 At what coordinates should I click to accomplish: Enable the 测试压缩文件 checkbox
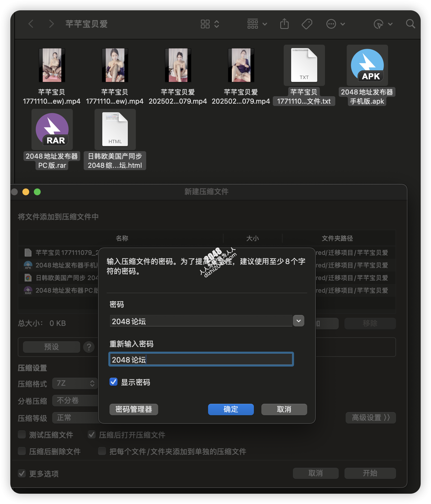pyautogui.click(x=22, y=434)
